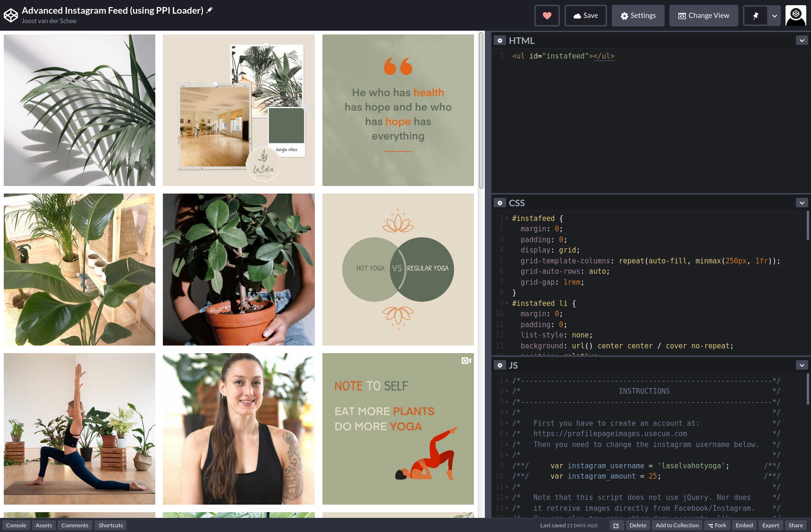811x532 pixels.
Task: Click the HTML code line with instafeed ul
Action: click(x=563, y=56)
